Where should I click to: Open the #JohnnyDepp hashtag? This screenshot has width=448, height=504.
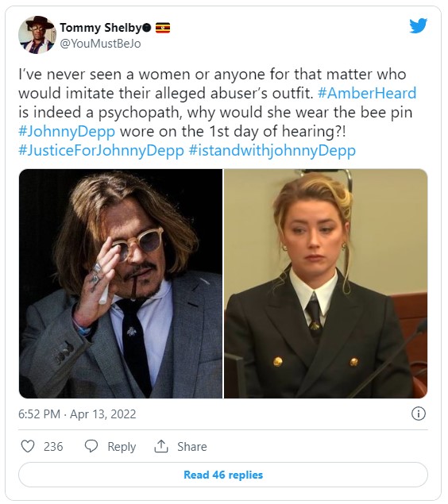click(67, 132)
